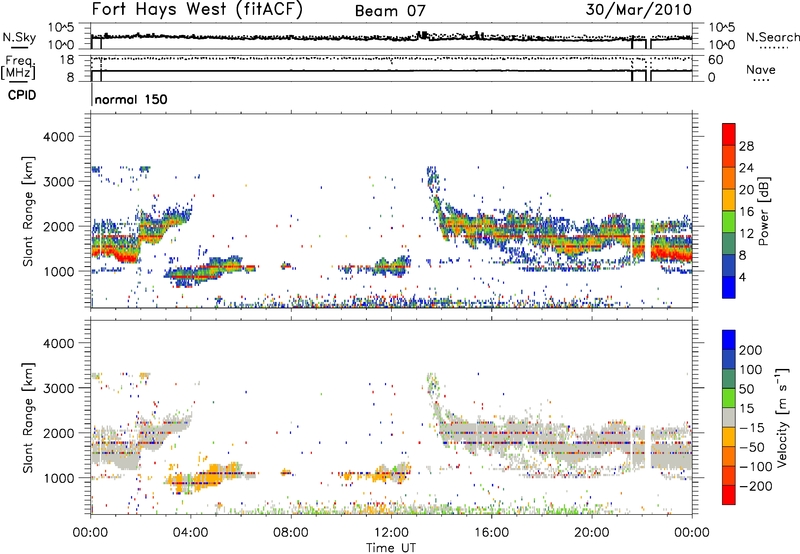Click the "20:00" time axis label

pyautogui.click(x=592, y=533)
